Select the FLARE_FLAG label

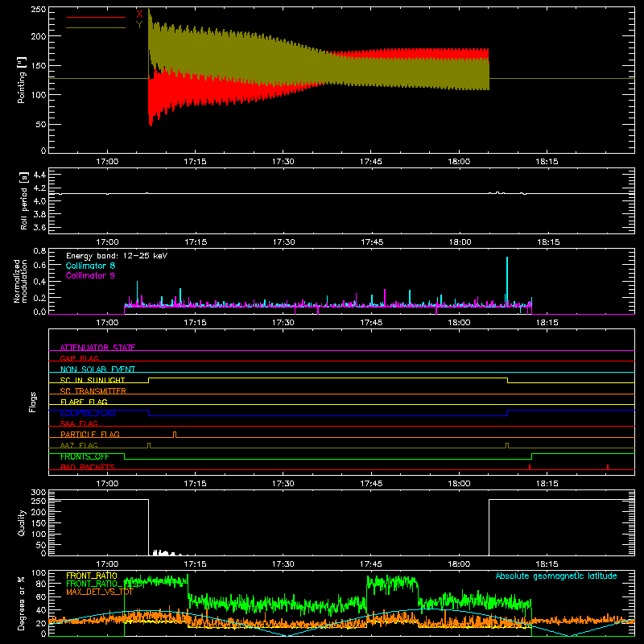(84, 402)
